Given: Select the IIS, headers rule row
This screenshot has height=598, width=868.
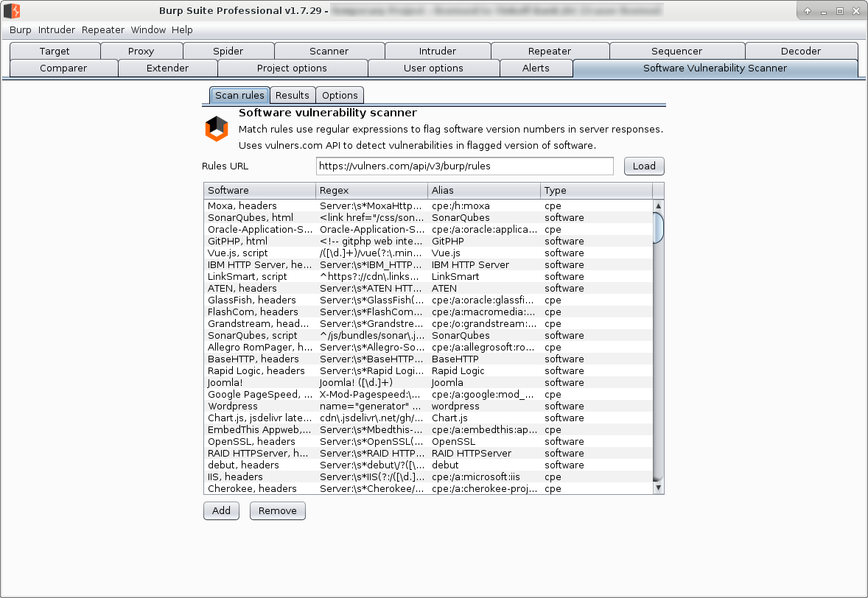Looking at the screenshot, I should 428,476.
